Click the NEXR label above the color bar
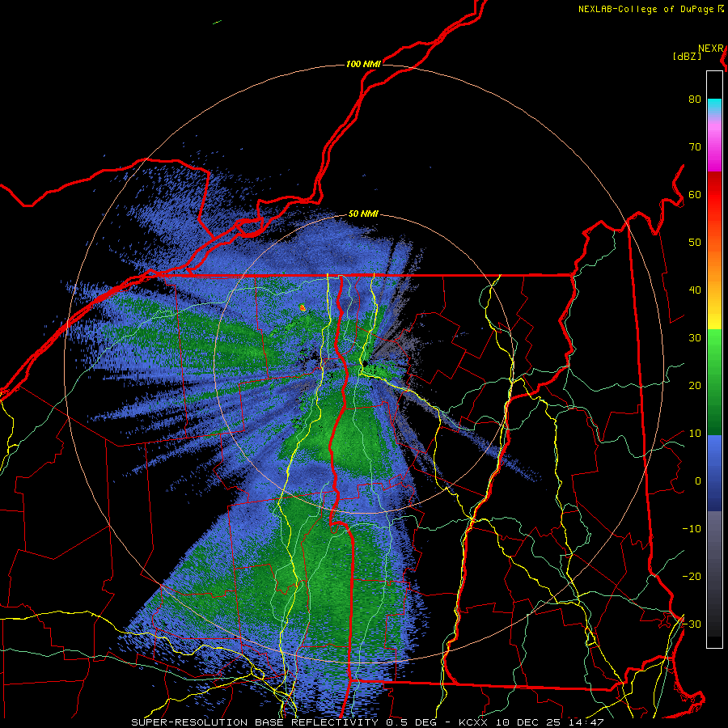 pyautogui.click(x=711, y=49)
